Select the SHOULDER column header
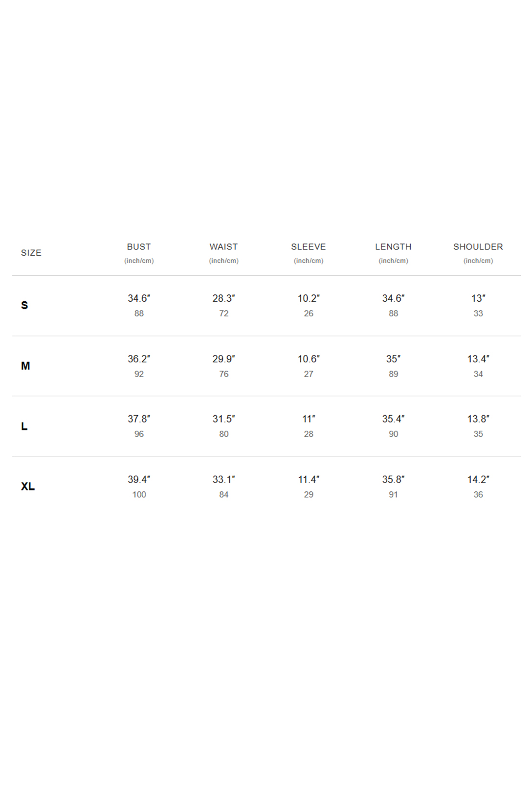 (x=478, y=247)
